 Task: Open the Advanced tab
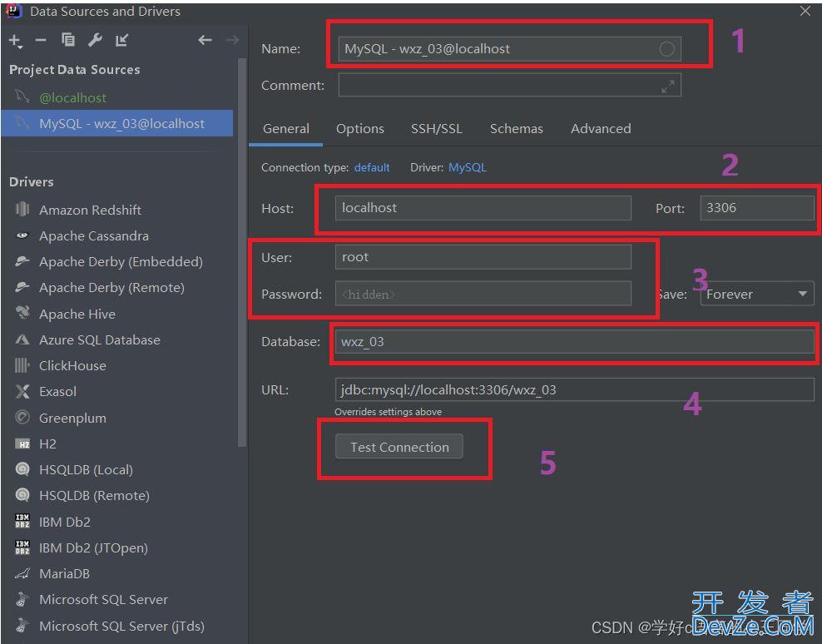pos(601,129)
